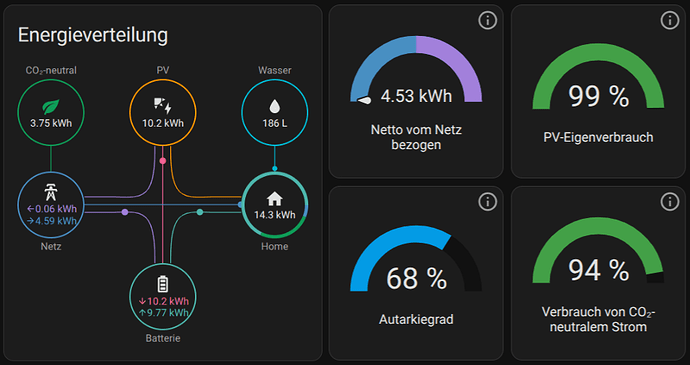Click the water drop icon
Viewport: 690px width, 365px height.
coord(275,107)
